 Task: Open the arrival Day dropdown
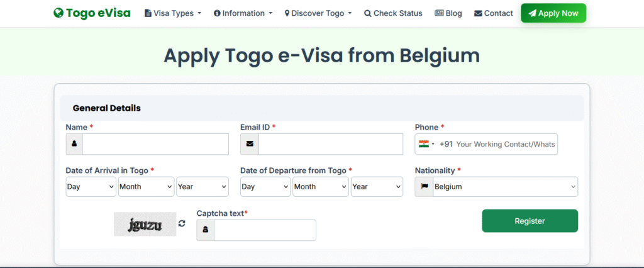click(91, 187)
